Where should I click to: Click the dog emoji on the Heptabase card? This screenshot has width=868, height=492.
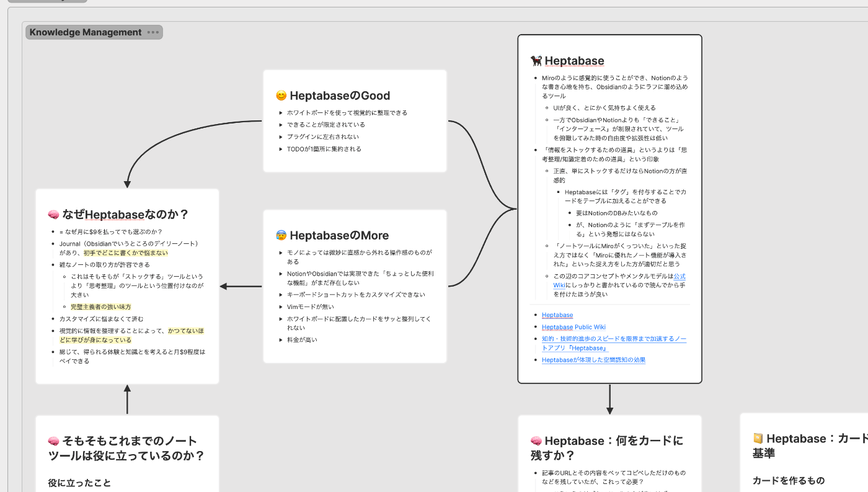(x=536, y=60)
